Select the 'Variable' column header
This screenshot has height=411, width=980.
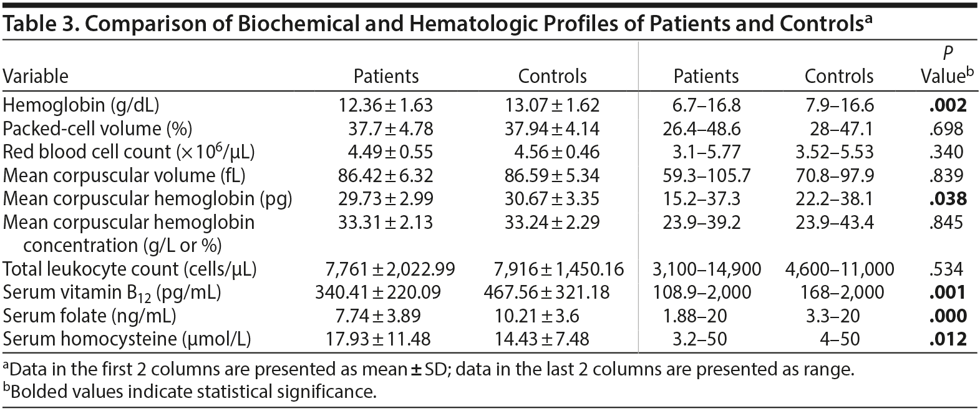[36, 76]
